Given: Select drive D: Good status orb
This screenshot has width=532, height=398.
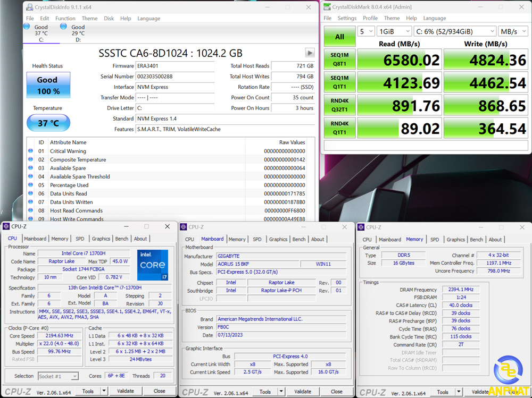Looking at the screenshot, I should (63, 27).
